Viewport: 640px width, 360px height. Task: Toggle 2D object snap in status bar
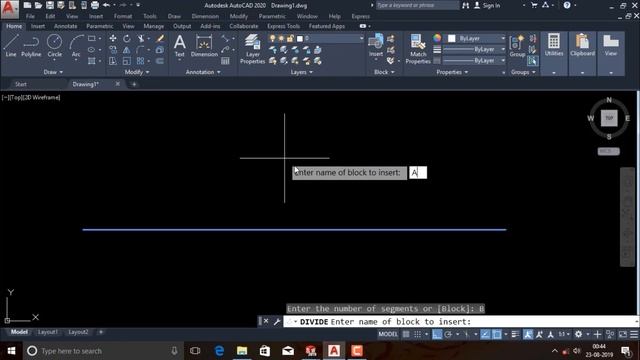tap(497, 334)
